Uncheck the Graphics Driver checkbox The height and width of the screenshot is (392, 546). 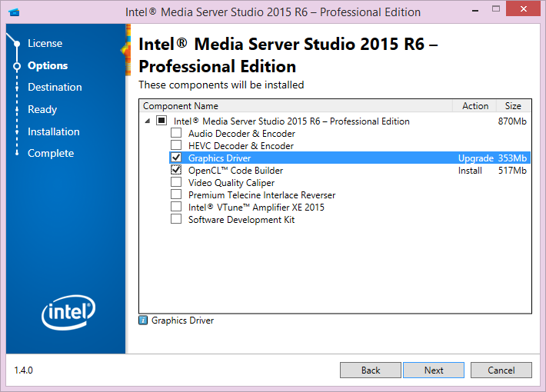(x=176, y=158)
